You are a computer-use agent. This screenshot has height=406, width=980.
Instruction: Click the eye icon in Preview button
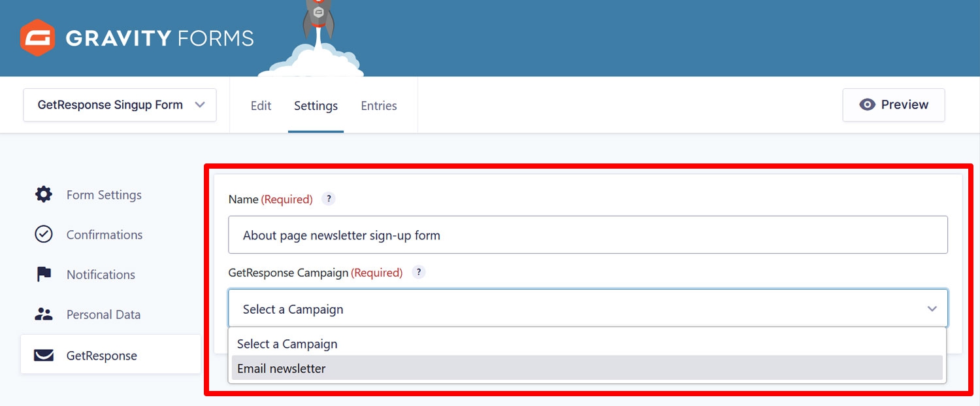pyautogui.click(x=867, y=105)
